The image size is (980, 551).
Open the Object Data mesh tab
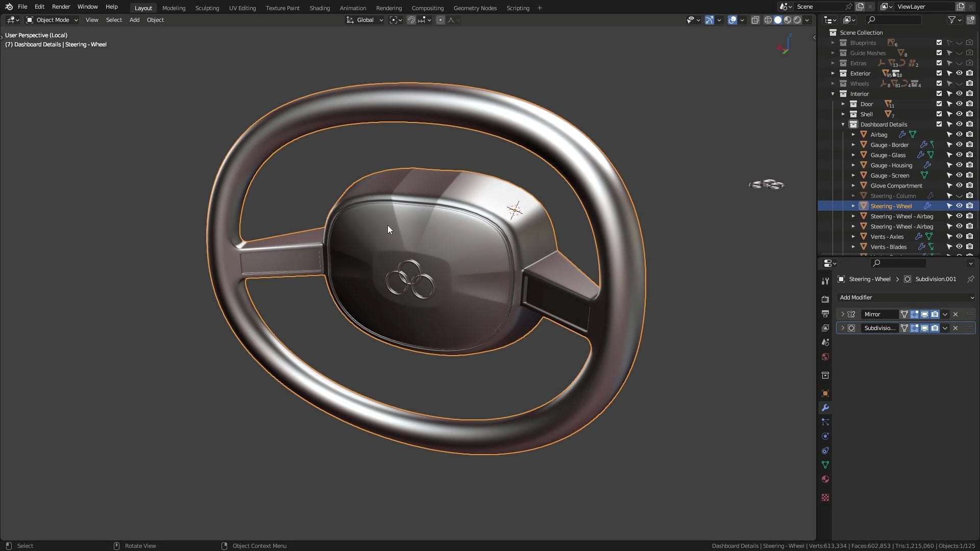(x=825, y=465)
